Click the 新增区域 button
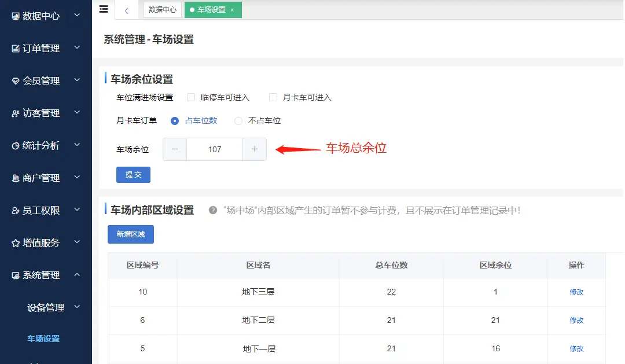 (131, 234)
